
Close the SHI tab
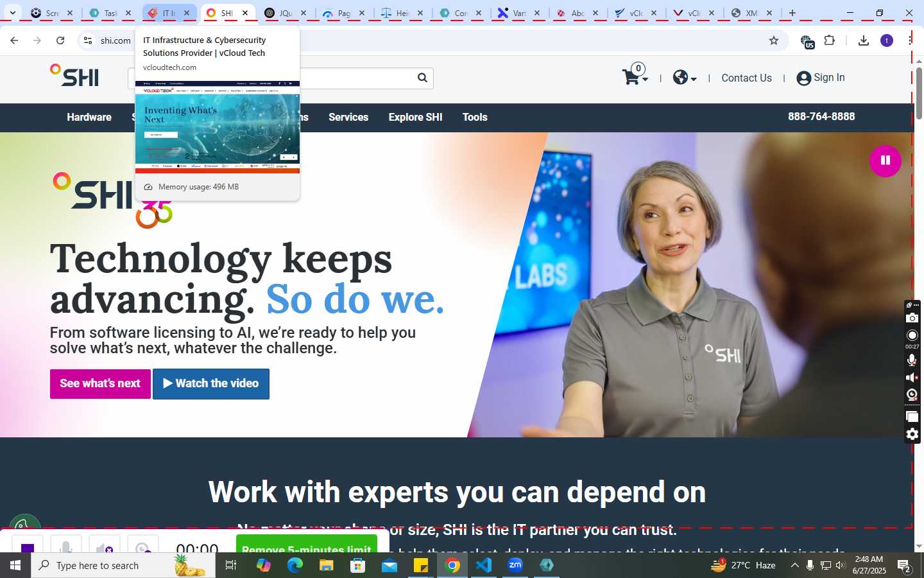click(x=245, y=13)
